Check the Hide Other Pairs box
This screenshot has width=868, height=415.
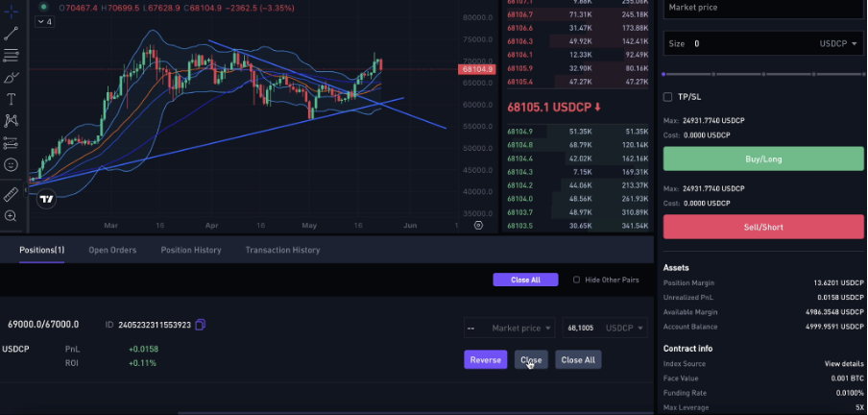click(x=576, y=281)
